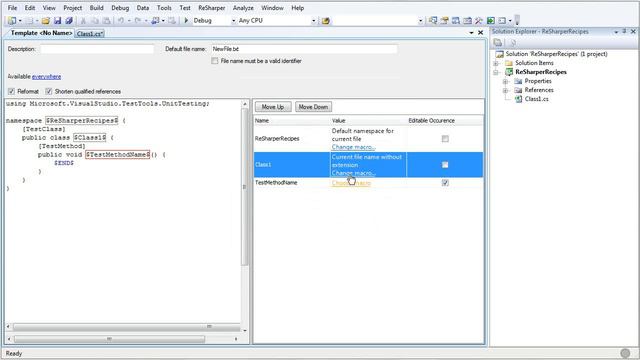Viewport: 640px width, 360px height.
Task: Click the code editor vertical scrollbar
Action: pos(245,188)
